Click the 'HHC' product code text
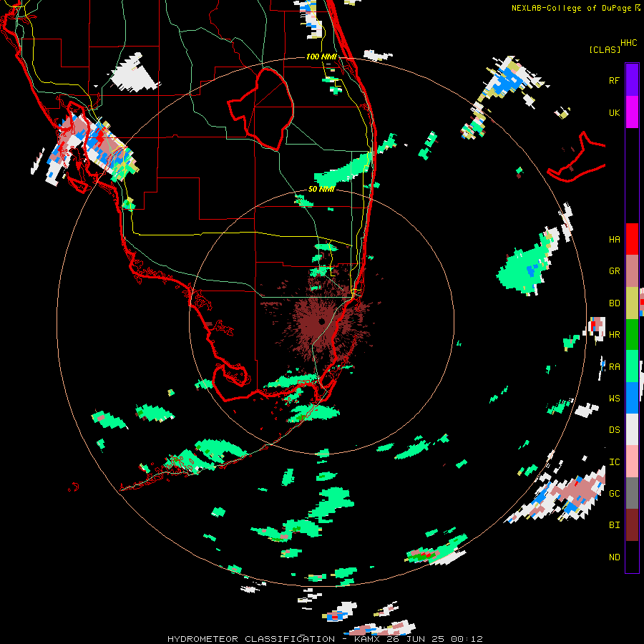 click(x=628, y=43)
